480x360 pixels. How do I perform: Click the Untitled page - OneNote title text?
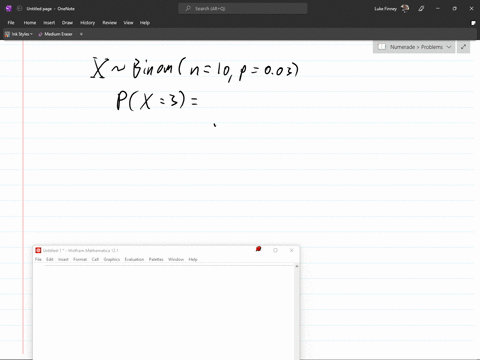(51, 9)
